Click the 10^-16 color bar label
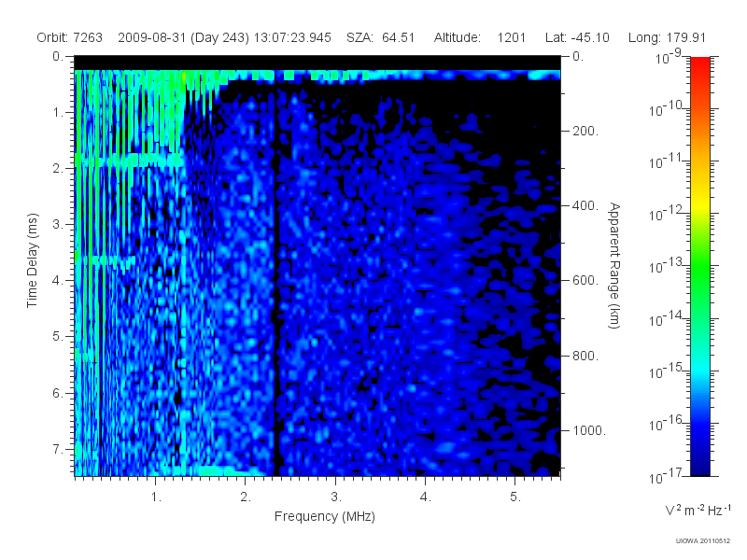This screenshot has height=560, width=747. point(666,424)
